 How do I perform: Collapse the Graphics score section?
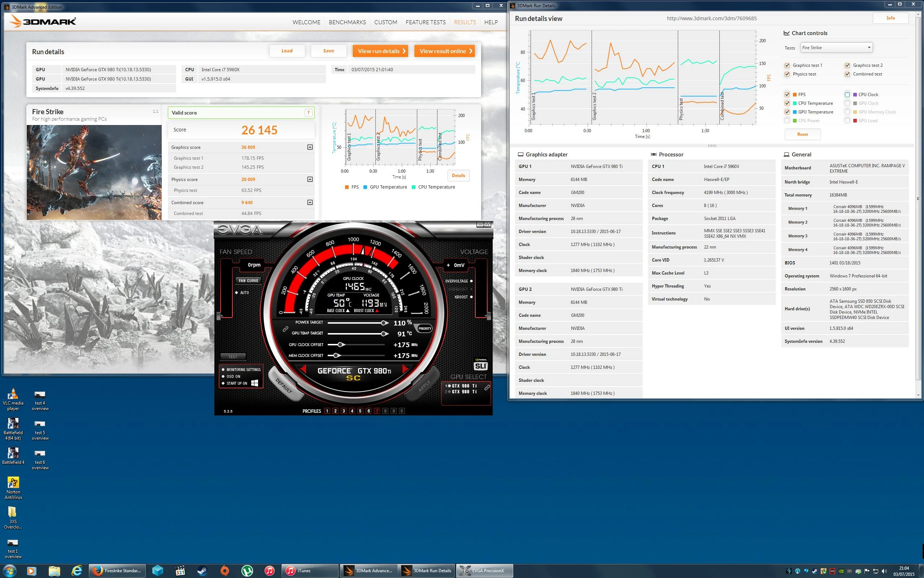310,147
